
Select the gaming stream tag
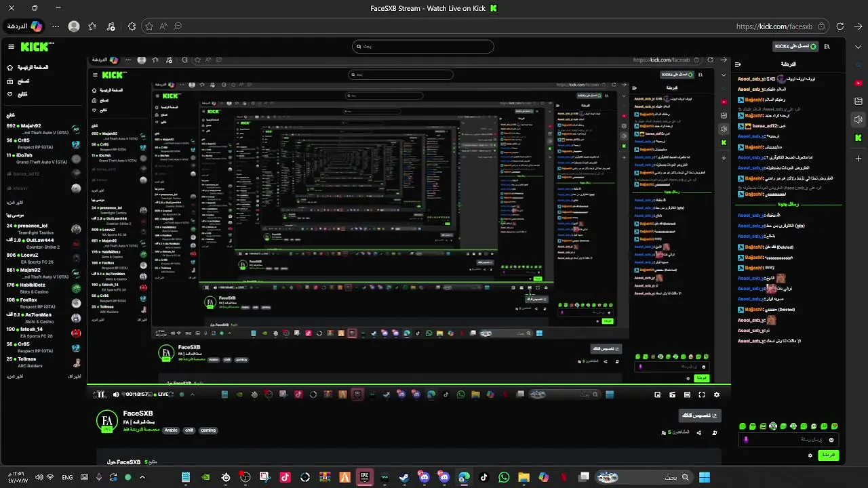(x=208, y=430)
